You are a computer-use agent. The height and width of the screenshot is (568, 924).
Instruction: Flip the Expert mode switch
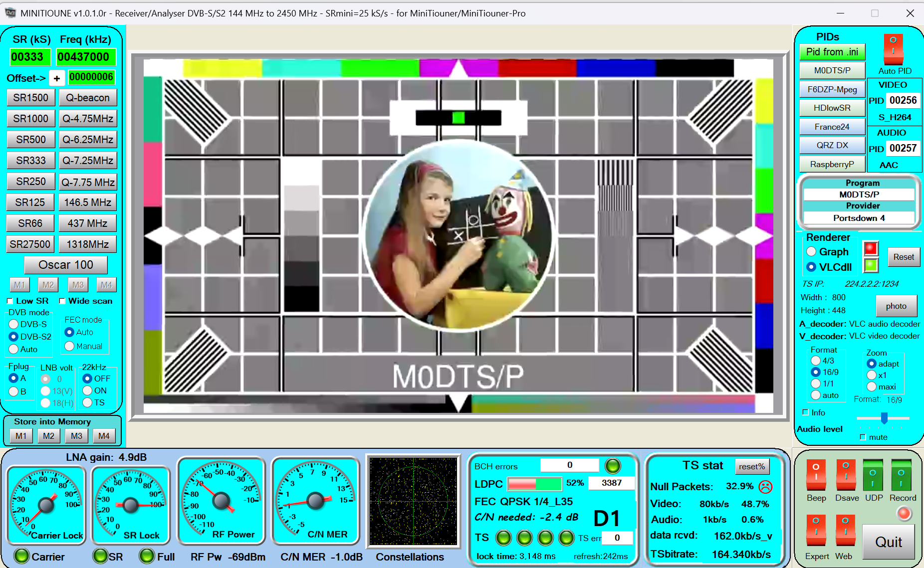click(816, 530)
